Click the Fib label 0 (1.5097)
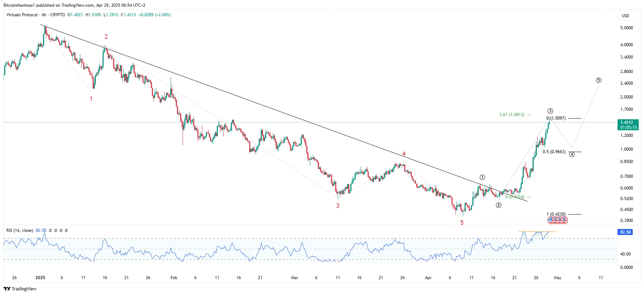The image size is (644, 295). (x=556, y=118)
